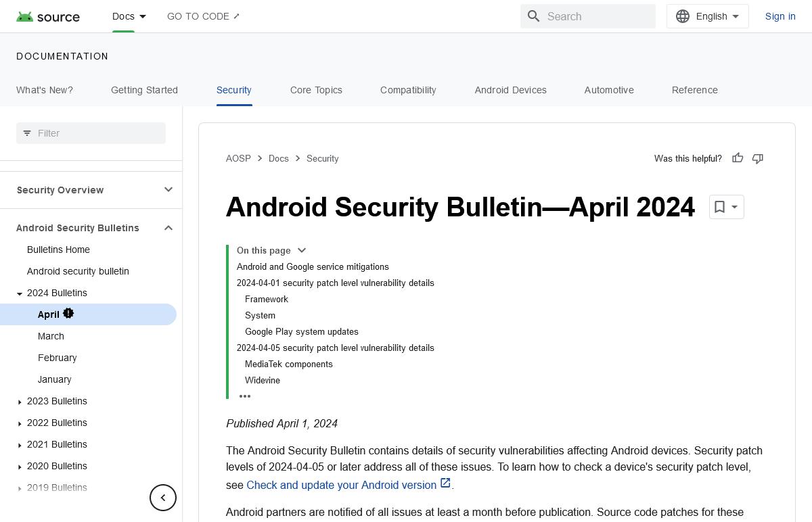Jump to Framework section
This screenshot has width=812, height=522.
267,299
